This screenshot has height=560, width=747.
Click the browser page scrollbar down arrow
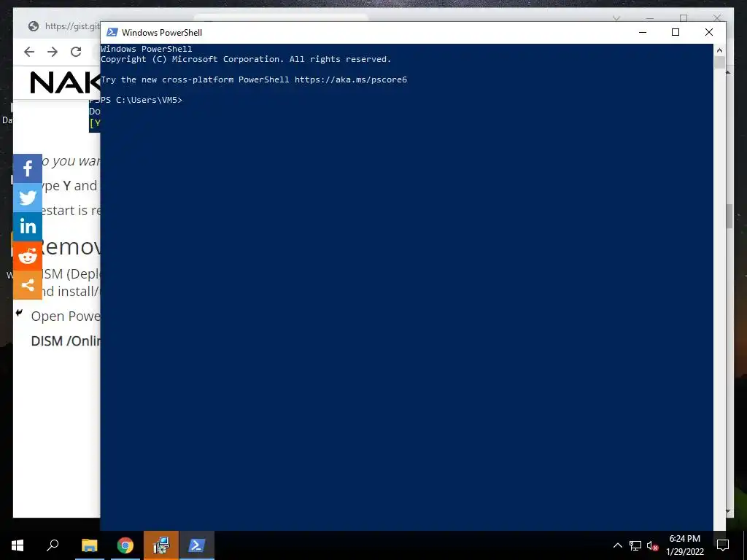coord(728,511)
